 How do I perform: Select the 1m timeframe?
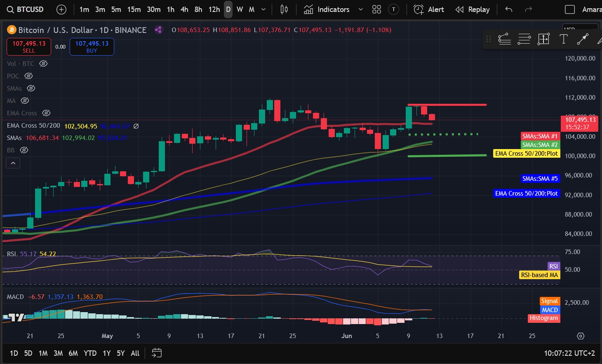tap(84, 9)
